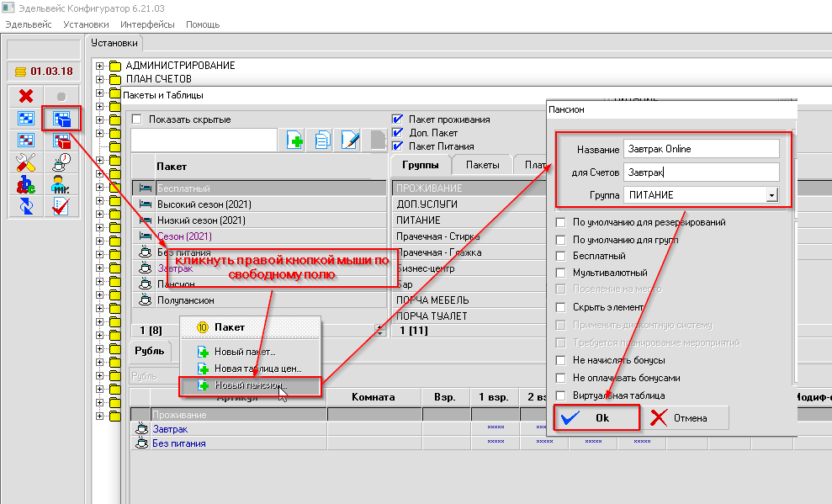Click the wrench and screwdriver tools icon

26,162
